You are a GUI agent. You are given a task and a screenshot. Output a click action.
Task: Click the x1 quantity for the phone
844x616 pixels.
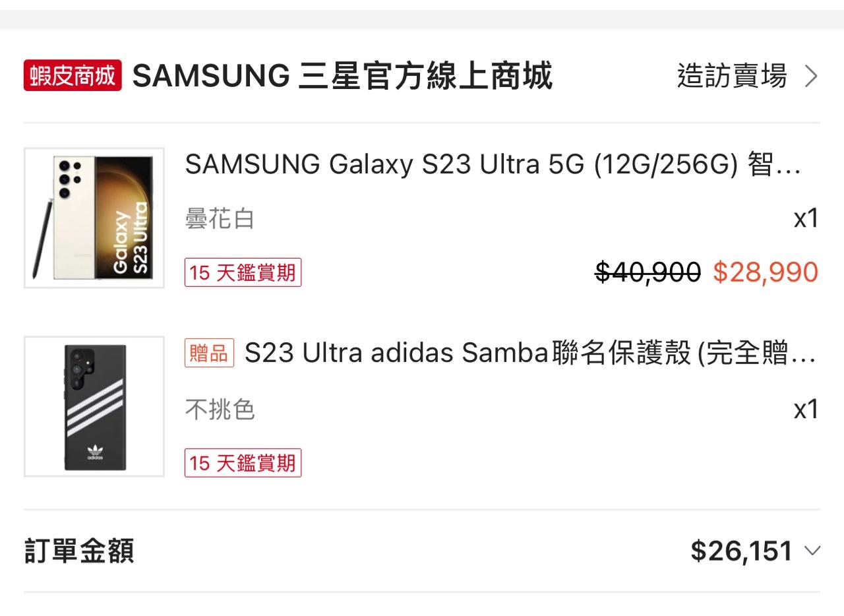(806, 218)
